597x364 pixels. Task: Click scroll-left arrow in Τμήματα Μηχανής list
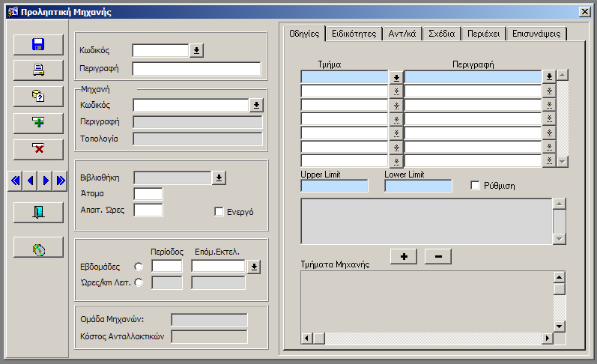point(307,338)
